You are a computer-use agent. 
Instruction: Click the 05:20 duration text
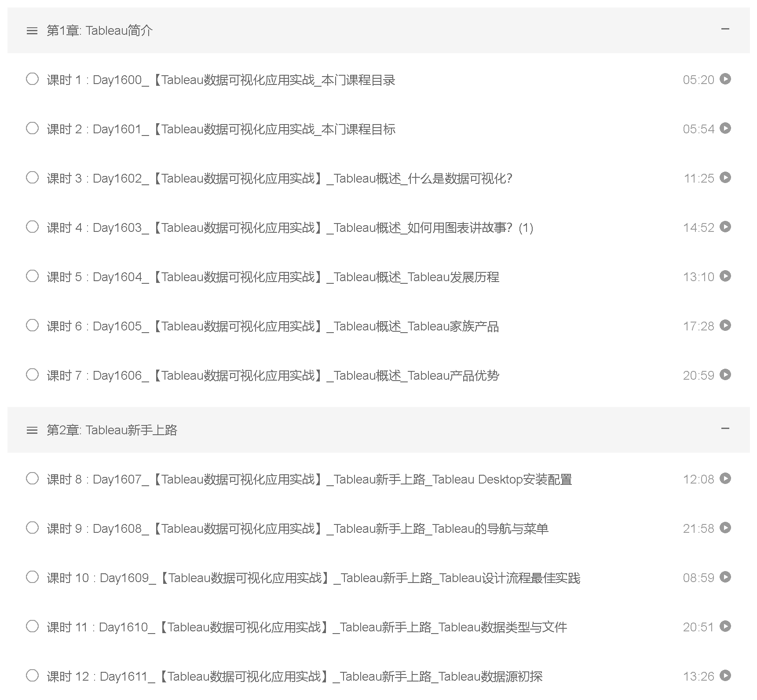tap(698, 80)
